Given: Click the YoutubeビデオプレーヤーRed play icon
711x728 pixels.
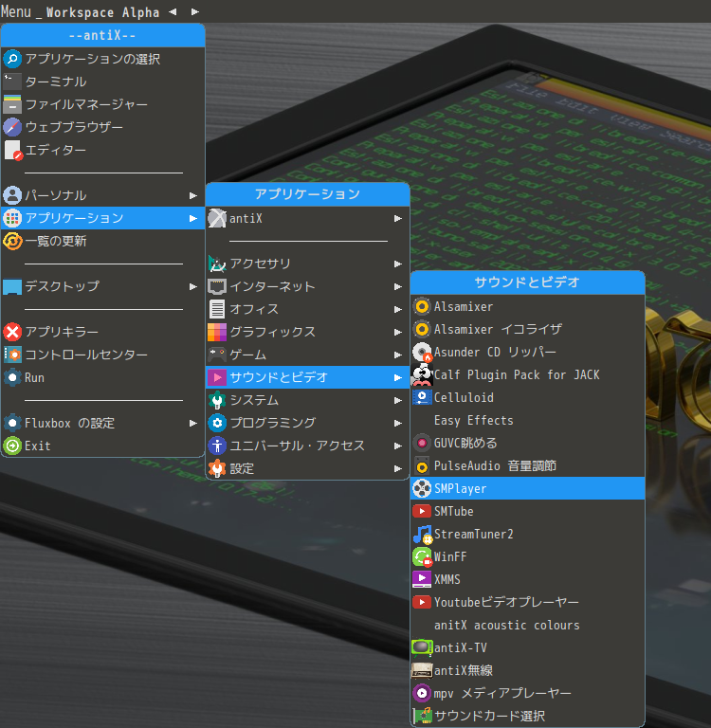Looking at the screenshot, I should click(422, 602).
